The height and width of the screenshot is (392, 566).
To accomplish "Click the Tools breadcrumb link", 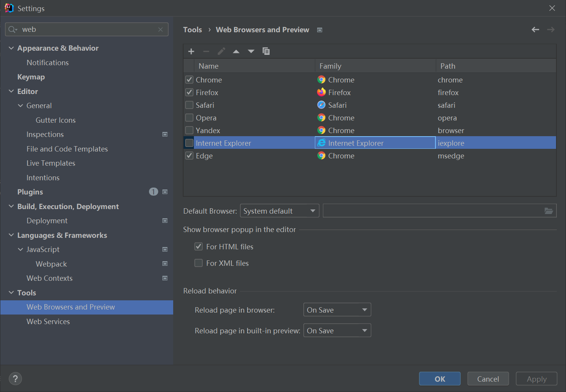I will pyautogui.click(x=192, y=30).
